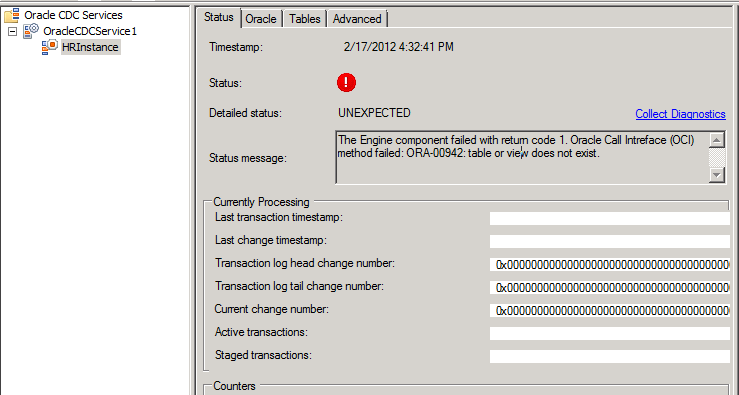
Task: Click the Active transactions field
Action: coord(609,333)
